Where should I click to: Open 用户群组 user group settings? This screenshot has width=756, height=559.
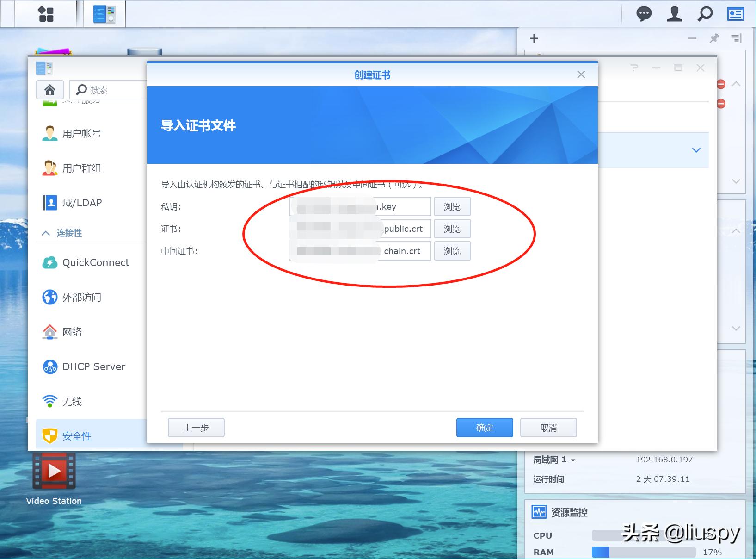[82, 168]
